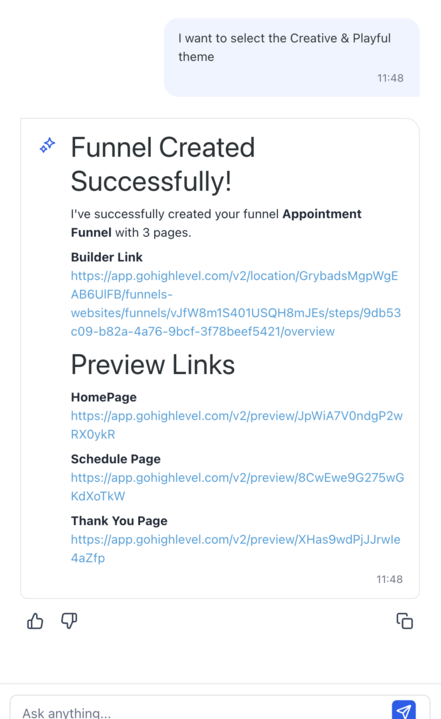The width and height of the screenshot is (441, 719).
Task: Open the Schedule Page preview link
Action: pos(237,487)
